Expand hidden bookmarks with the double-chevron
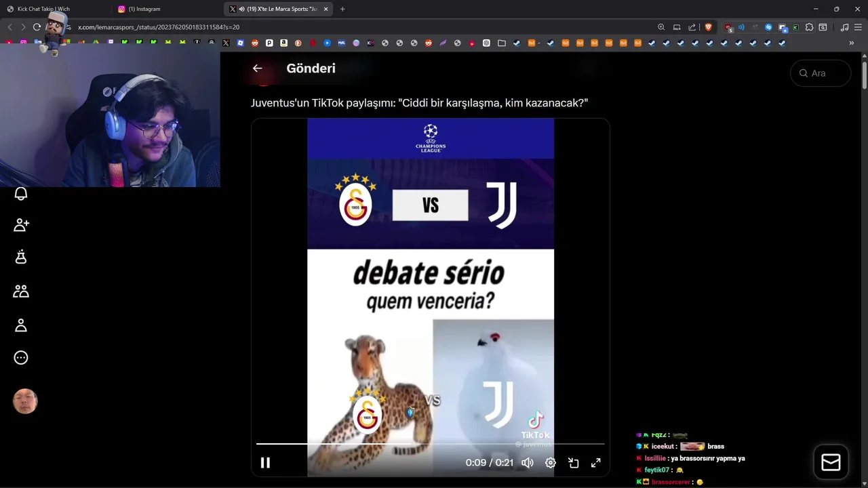Screen dimensions: 868x488 (x=851, y=43)
